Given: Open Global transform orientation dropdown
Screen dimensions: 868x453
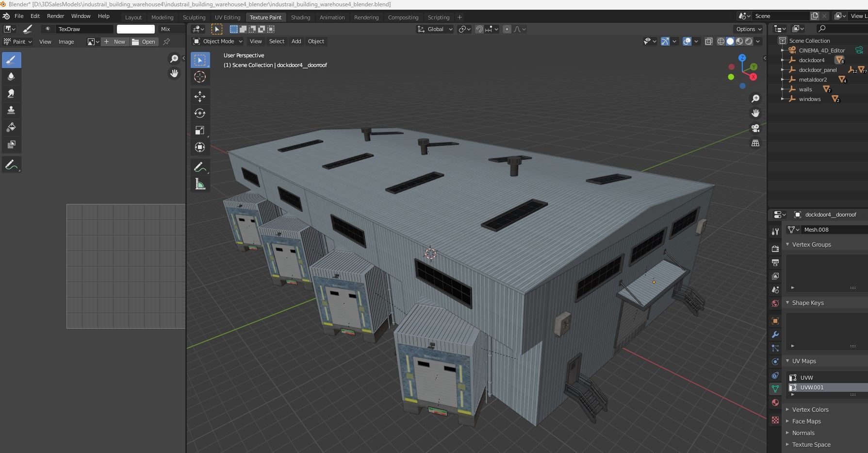Looking at the screenshot, I should pyautogui.click(x=435, y=29).
